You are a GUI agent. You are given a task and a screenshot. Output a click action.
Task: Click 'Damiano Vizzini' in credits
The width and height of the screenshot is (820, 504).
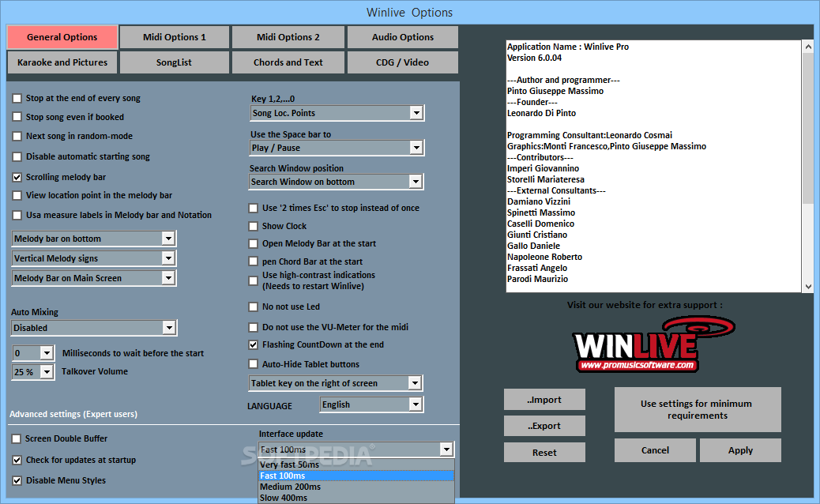(539, 201)
